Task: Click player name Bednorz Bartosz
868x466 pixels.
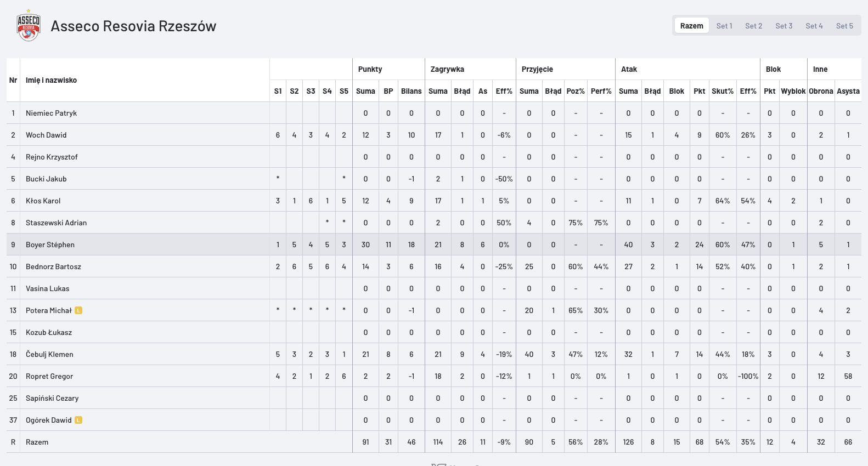Action: 53,266
